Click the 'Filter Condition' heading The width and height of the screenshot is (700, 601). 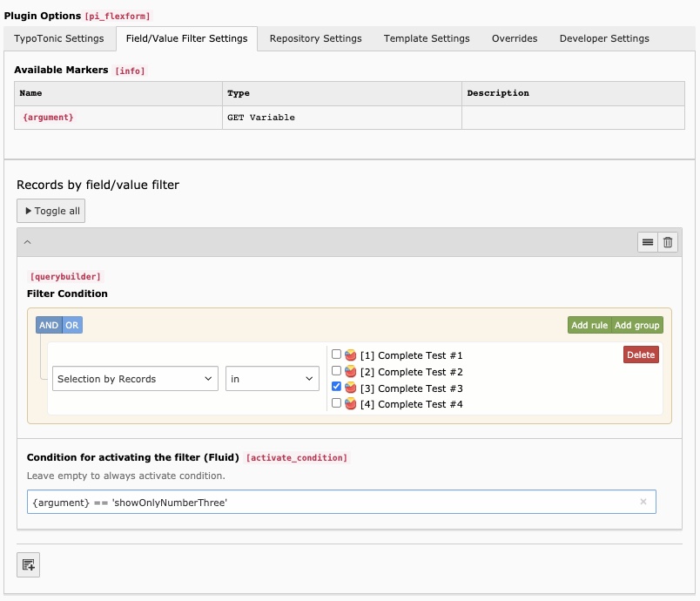67,294
